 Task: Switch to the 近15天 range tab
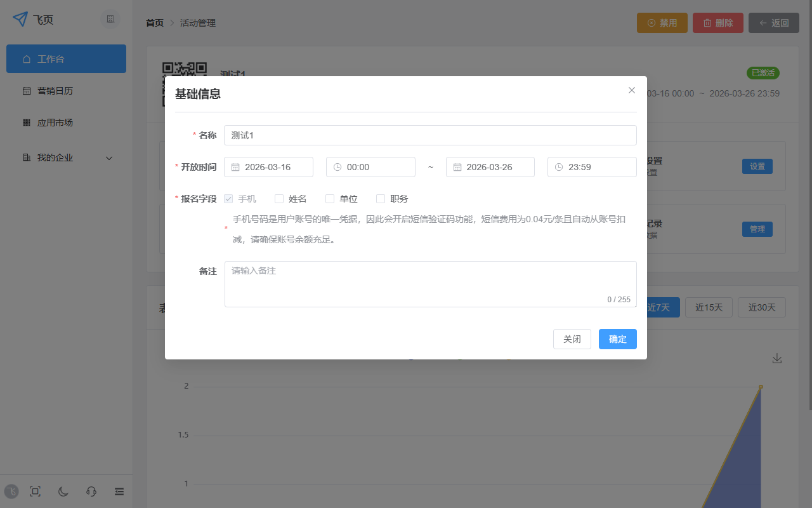[x=709, y=307]
